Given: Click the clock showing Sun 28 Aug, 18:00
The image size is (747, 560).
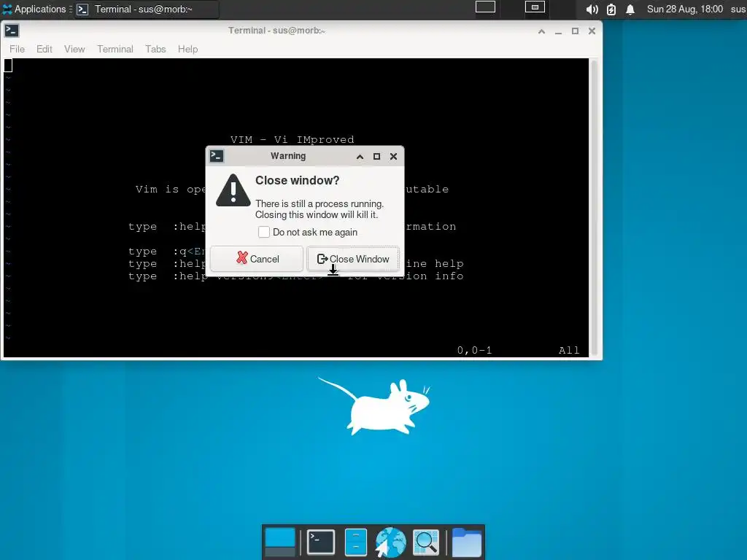Looking at the screenshot, I should tap(684, 9).
